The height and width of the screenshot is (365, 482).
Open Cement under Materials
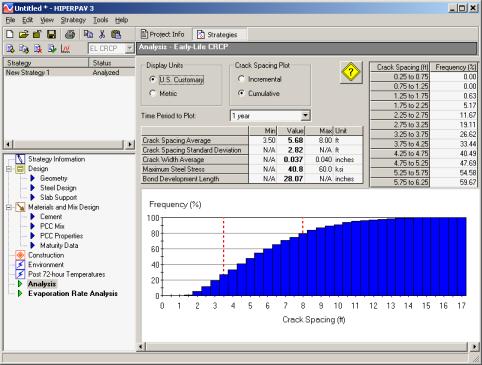coord(51,217)
